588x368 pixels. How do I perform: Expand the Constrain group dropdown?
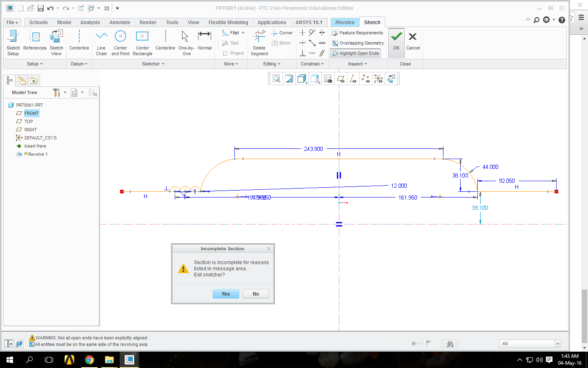(312, 64)
